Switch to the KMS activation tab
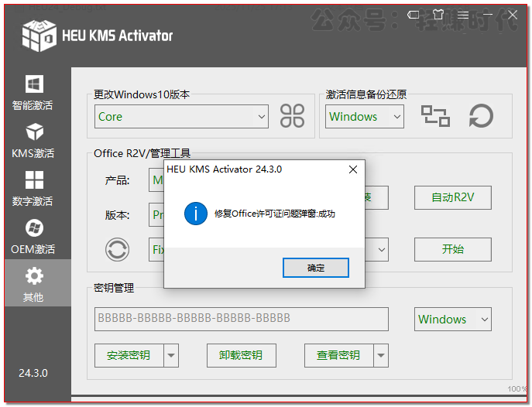Viewport: 532px width, 407px height. (x=34, y=140)
